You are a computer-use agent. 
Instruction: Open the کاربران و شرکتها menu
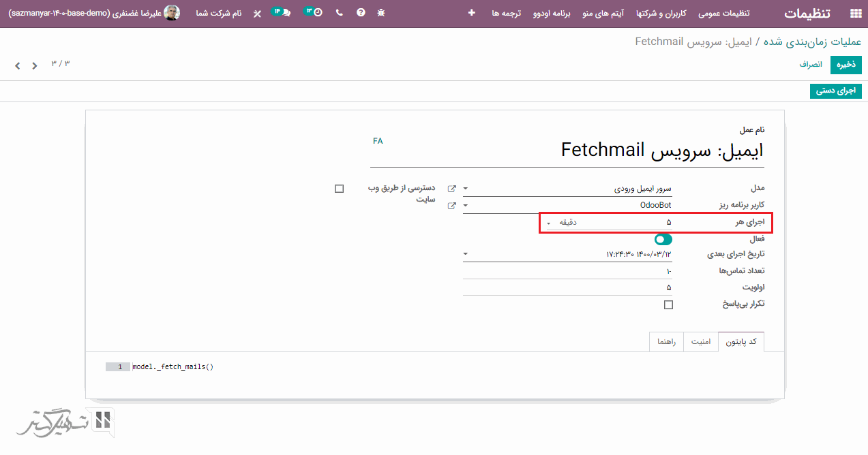pos(661,13)
